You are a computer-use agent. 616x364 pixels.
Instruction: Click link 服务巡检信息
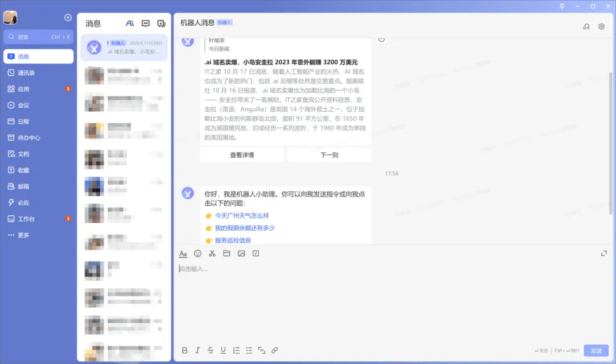233,240
